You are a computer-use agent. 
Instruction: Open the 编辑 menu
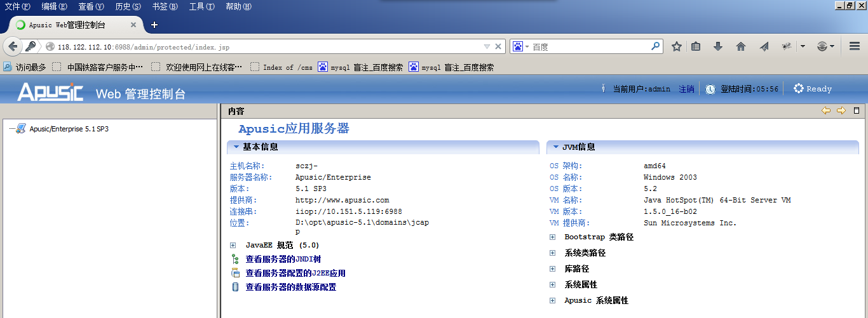[54, 6]
